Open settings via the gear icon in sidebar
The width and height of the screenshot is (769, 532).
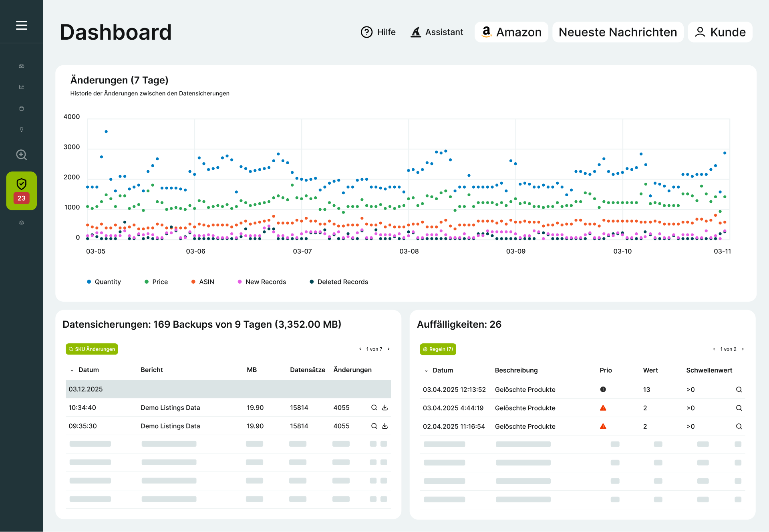pyautogui.click(x=22, y=223)
